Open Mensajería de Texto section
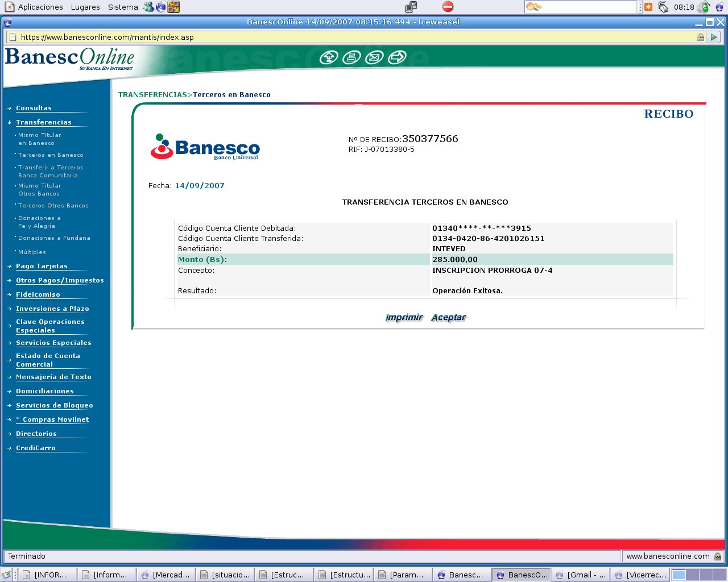This screenshot has width=728, height=582. 53,377
